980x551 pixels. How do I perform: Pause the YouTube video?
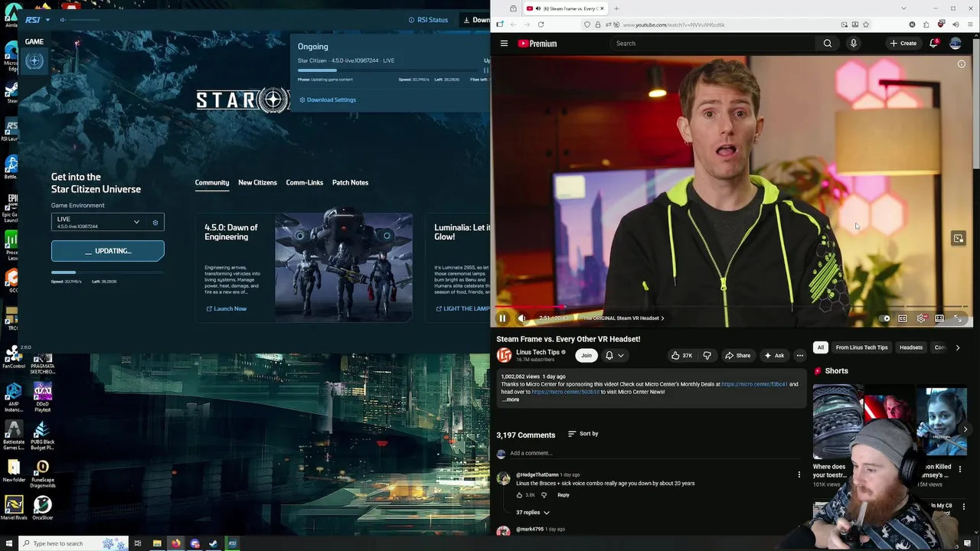(503, 318)
